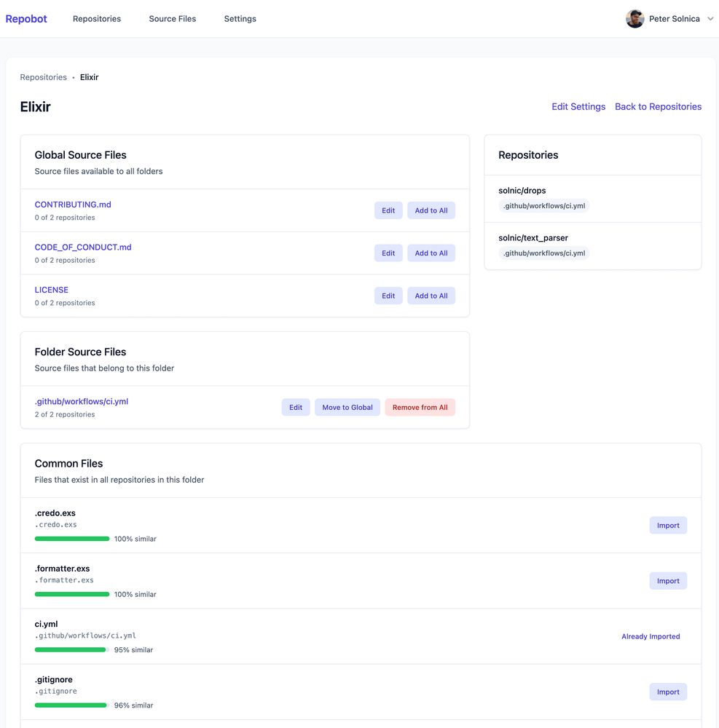The image size is (719, 728).
Task: Click the Repositories panel heading
Action: (x=528, y=154)
